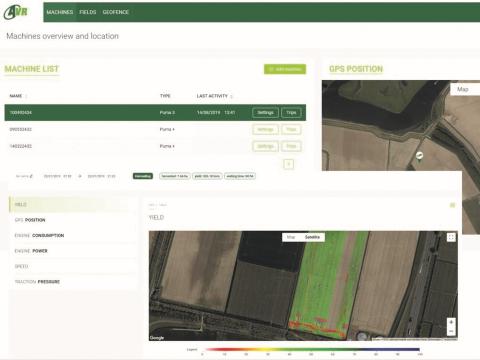Zoom in on the yield map

(x=451, y=322)
